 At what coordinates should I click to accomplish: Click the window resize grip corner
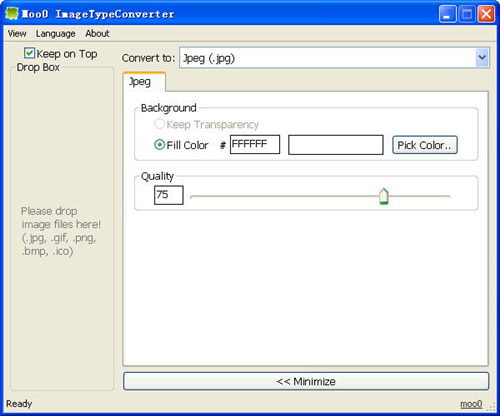pyautogui.click(x=491, y=406)
